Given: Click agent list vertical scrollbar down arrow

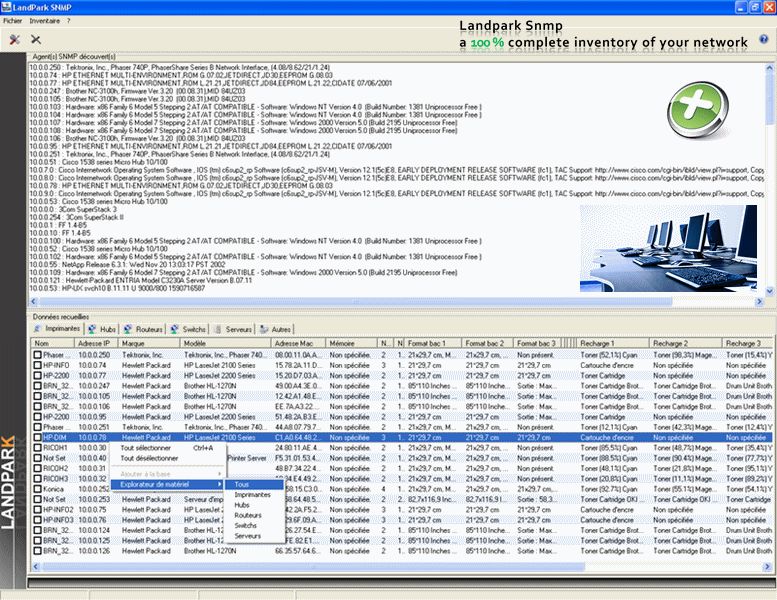Looking at the screenshot, I should pyautogui.click(x=770, y=291).
